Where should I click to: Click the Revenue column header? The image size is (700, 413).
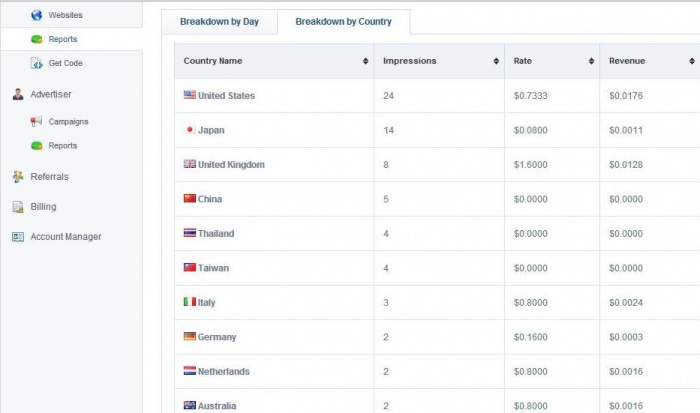627,61
